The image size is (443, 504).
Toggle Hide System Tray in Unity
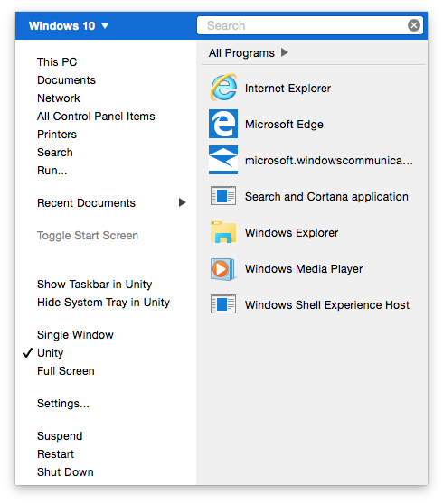pyautogui.click(x=103, y=303)
